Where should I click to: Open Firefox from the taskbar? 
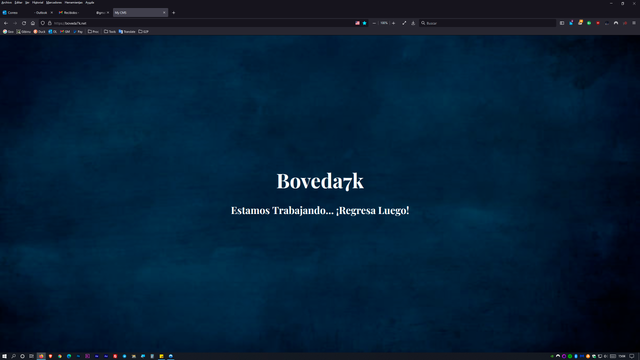(x=41, y=356)
